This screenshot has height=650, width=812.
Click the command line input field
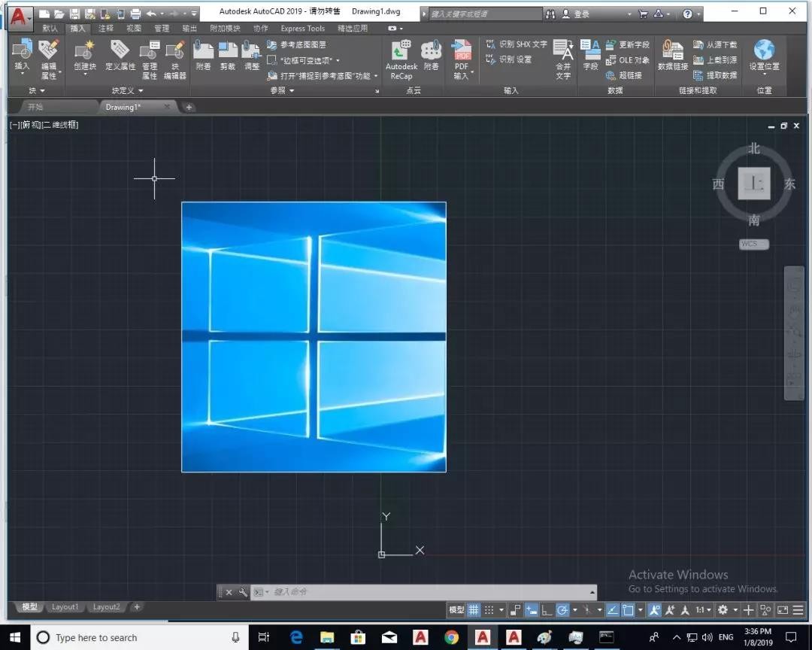click(430, 592)
